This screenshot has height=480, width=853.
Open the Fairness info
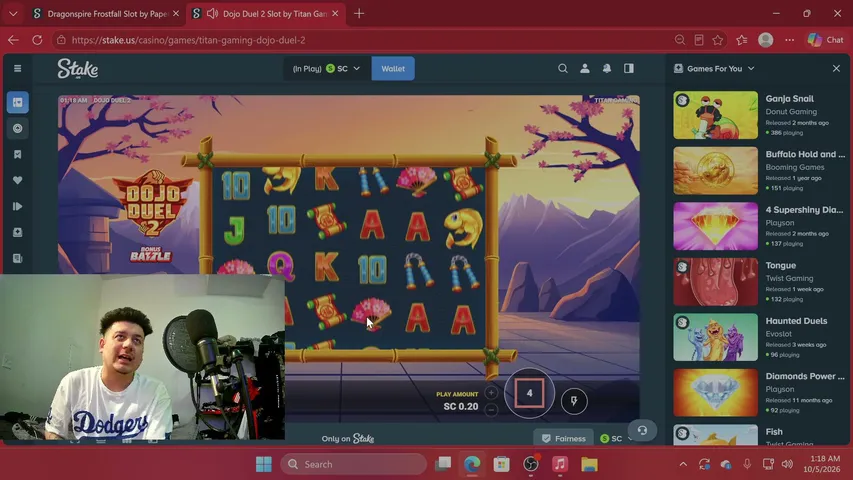tap(564, 438)
